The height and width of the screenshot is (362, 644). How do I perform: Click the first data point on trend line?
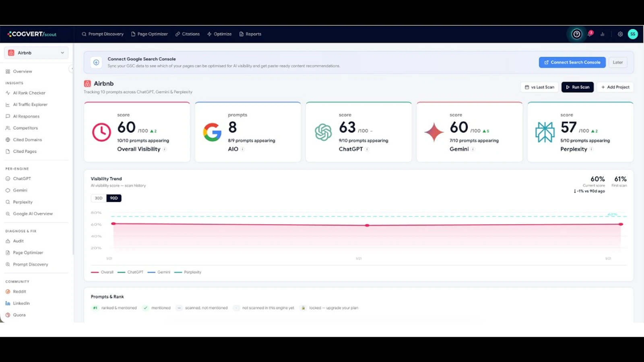(114, 223)
